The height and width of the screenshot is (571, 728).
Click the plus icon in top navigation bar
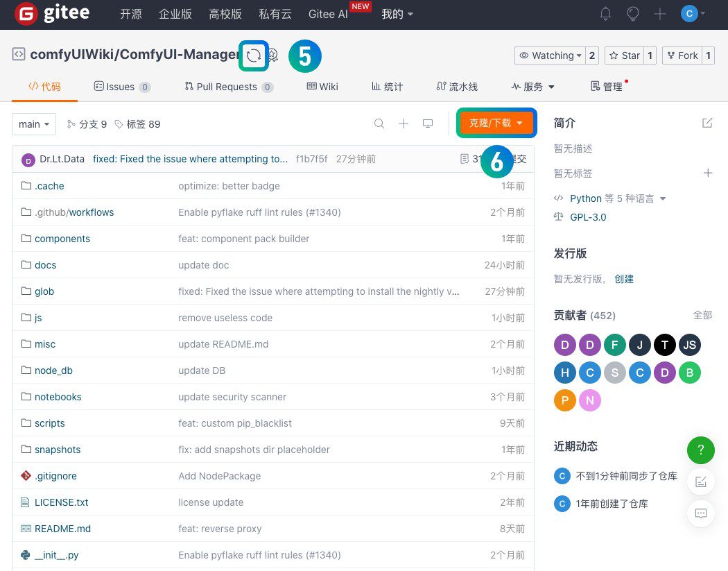click(660, 14)
